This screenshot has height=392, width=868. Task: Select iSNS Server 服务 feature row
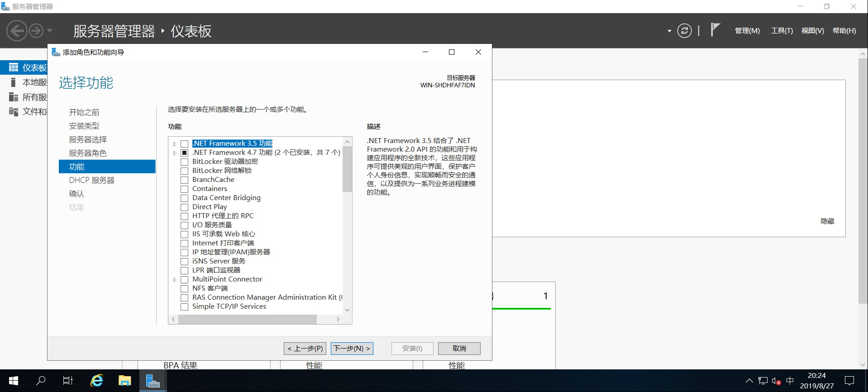point(219,261)
